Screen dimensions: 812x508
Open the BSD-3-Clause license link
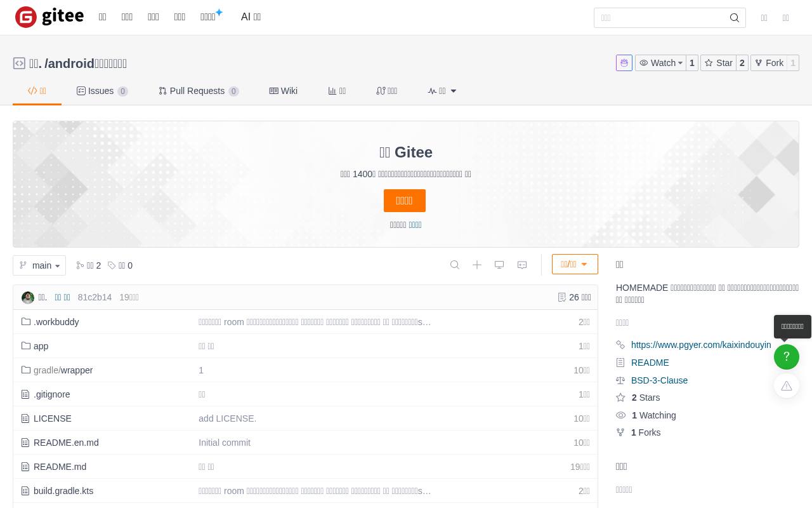point(659,380)
